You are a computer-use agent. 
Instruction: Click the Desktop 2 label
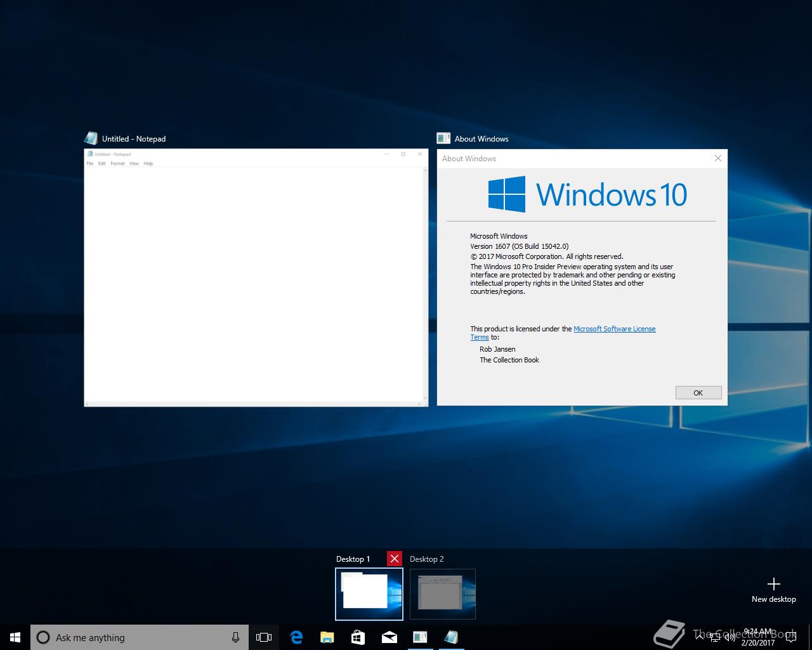[426, 559]
